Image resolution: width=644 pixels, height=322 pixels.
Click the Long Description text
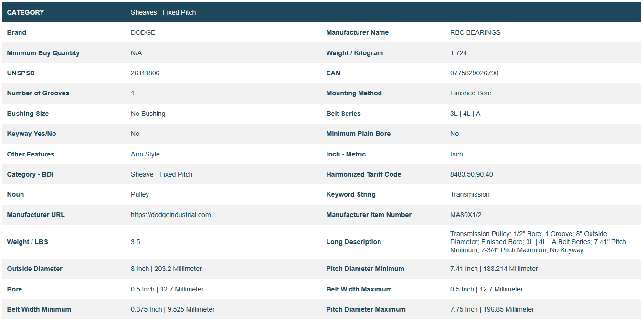[x=538, y=242]
